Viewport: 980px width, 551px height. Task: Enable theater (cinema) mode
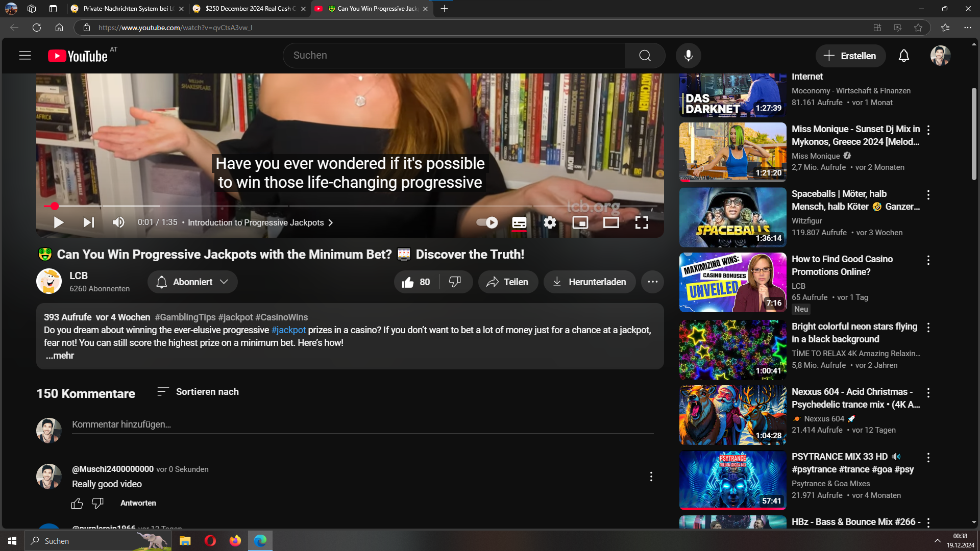[x=611, y=222]
